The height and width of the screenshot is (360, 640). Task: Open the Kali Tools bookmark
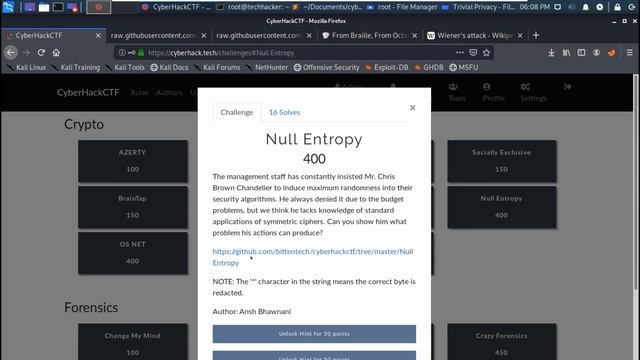pyautogui.click(x=125, y=67)
